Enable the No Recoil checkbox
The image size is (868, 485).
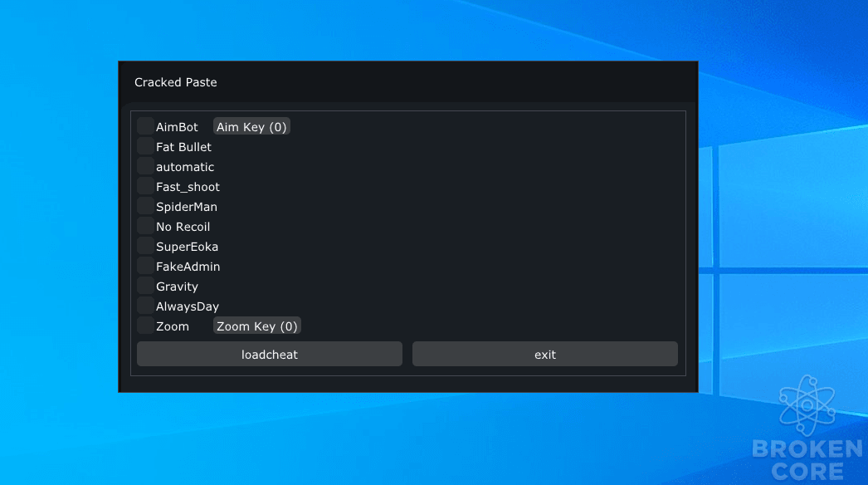pos(145,226)
